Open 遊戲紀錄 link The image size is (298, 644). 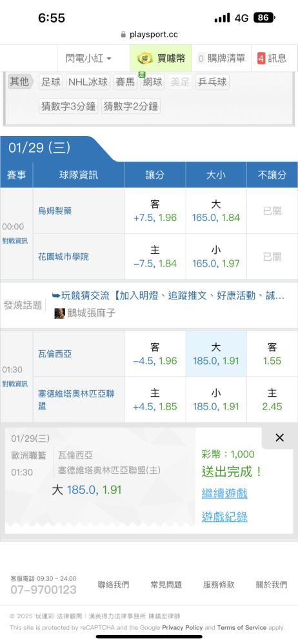coord(224,516)
